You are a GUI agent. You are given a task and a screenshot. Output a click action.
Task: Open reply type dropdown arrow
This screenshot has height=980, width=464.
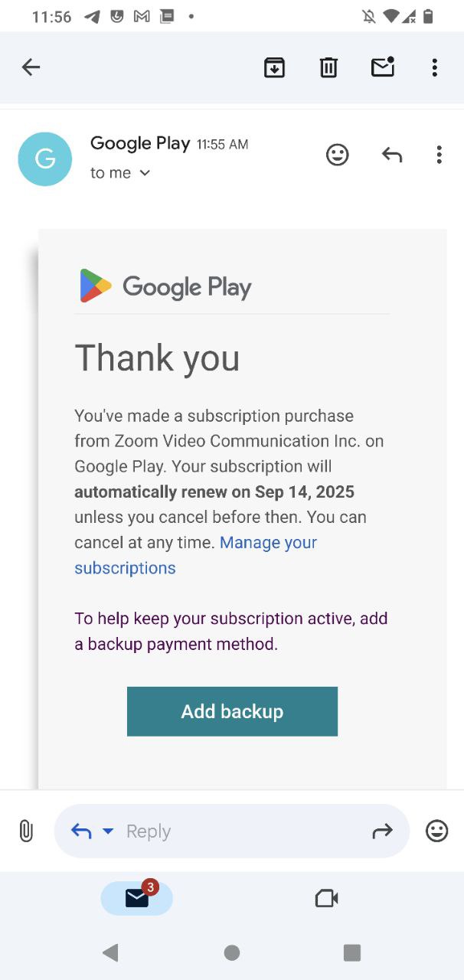tap(108, 831)
